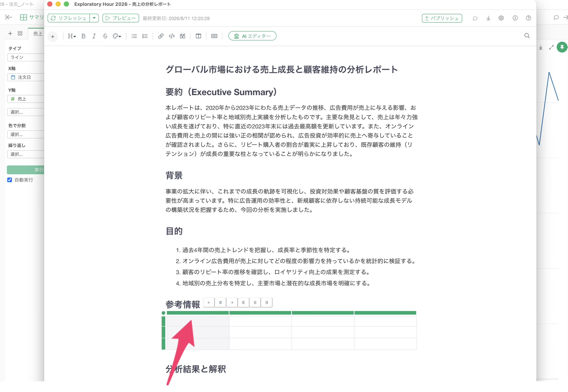Click the first-row, third-column table cell

point(323,321)
